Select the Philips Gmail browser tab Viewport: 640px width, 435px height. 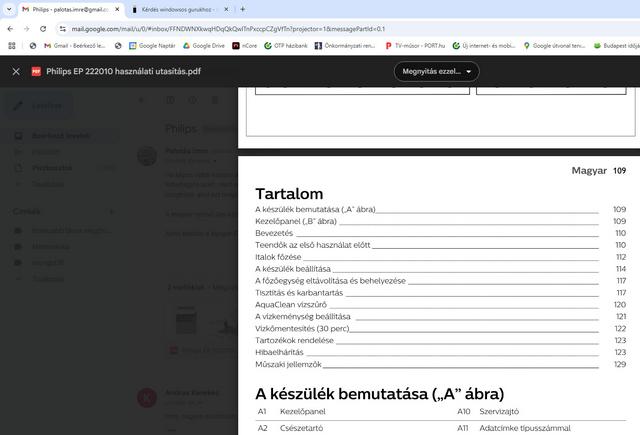[62, 9]
